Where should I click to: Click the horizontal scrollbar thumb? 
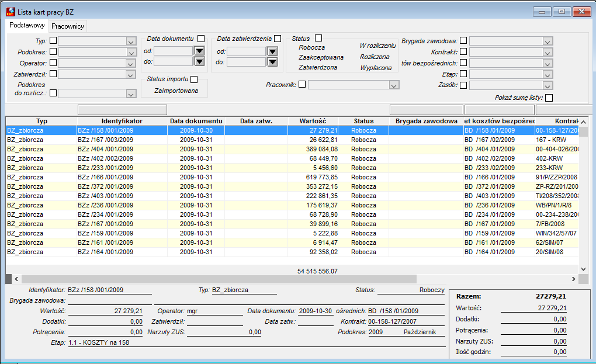pos(219,279)
